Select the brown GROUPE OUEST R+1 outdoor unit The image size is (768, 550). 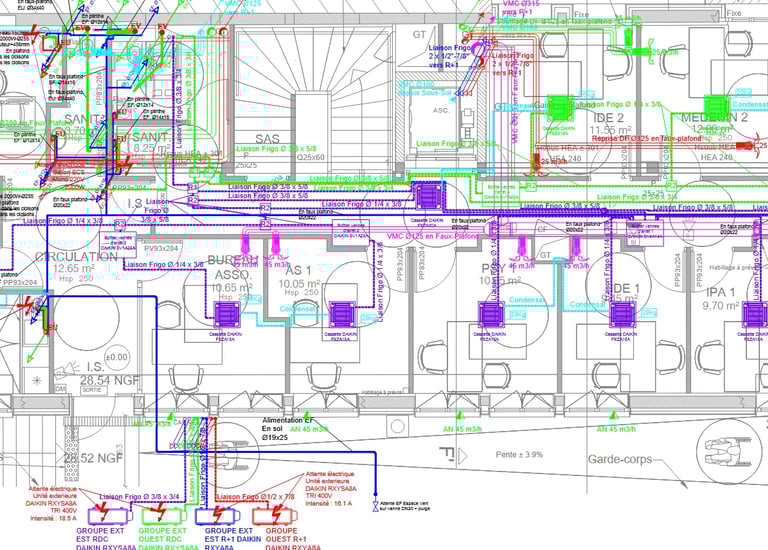point(275,516)
